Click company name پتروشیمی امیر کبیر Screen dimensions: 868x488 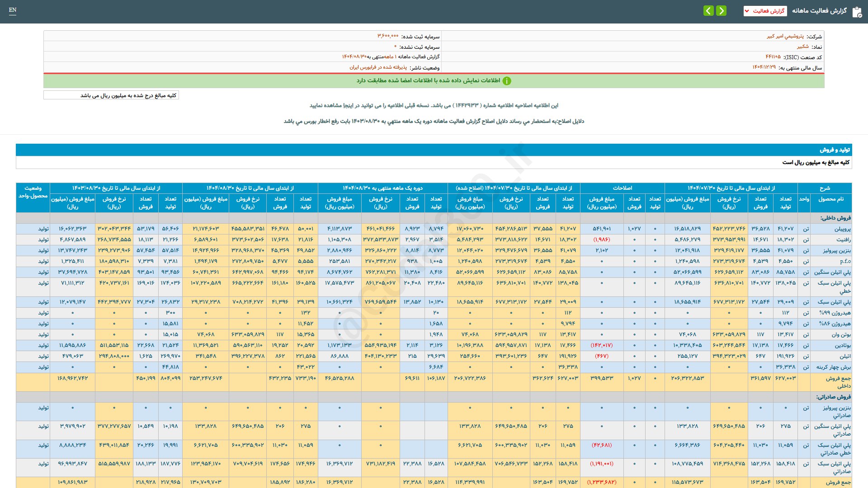tap(785, 36)
